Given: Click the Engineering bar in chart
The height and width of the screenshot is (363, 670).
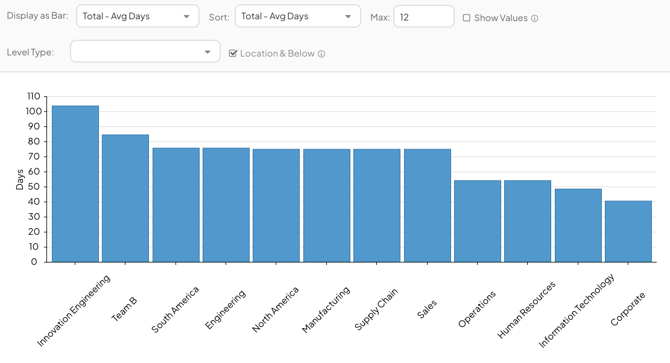Looking at the screenshot, I should (226, 205).
